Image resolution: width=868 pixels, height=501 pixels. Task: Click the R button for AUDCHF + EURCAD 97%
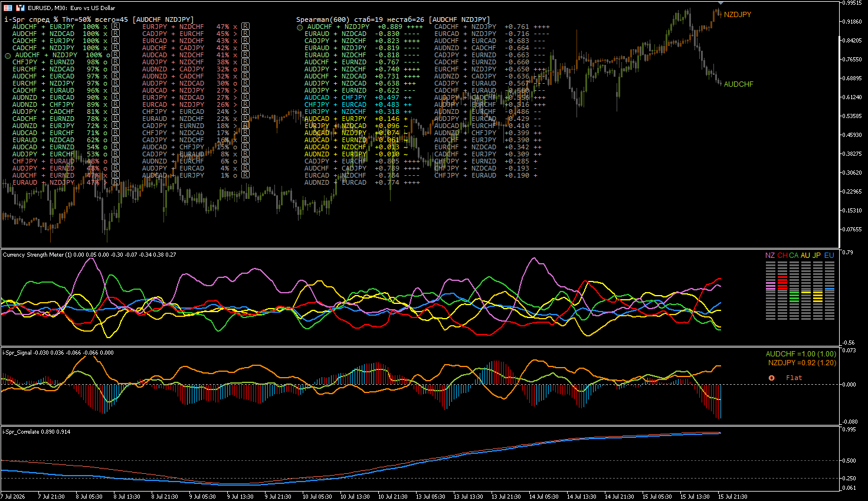tap(116, 76)
